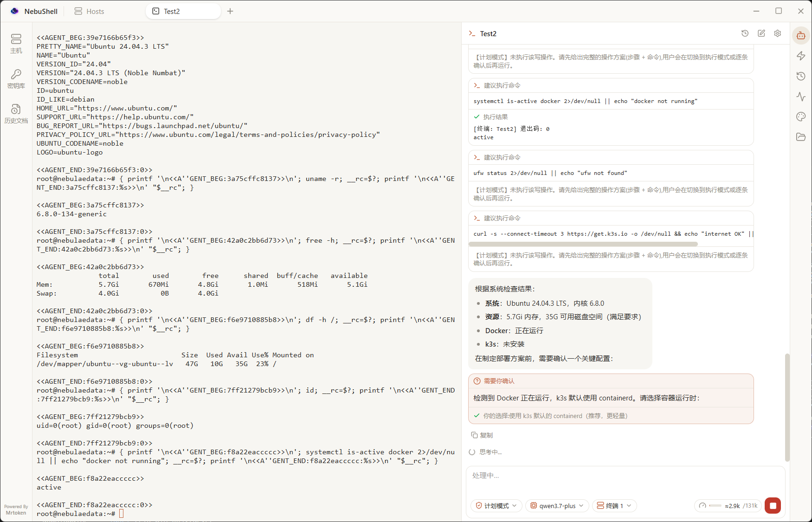This screenshot has width=812, height=522.
Task: Open the 终端 1 terminal selector
Action: tap(614, 506)
